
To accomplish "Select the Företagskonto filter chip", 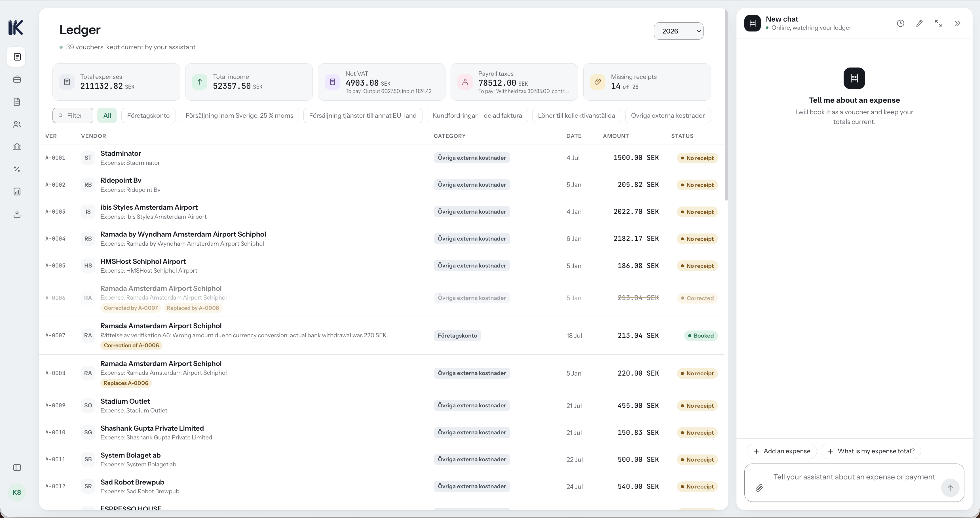I will click(x=148, y=115).
